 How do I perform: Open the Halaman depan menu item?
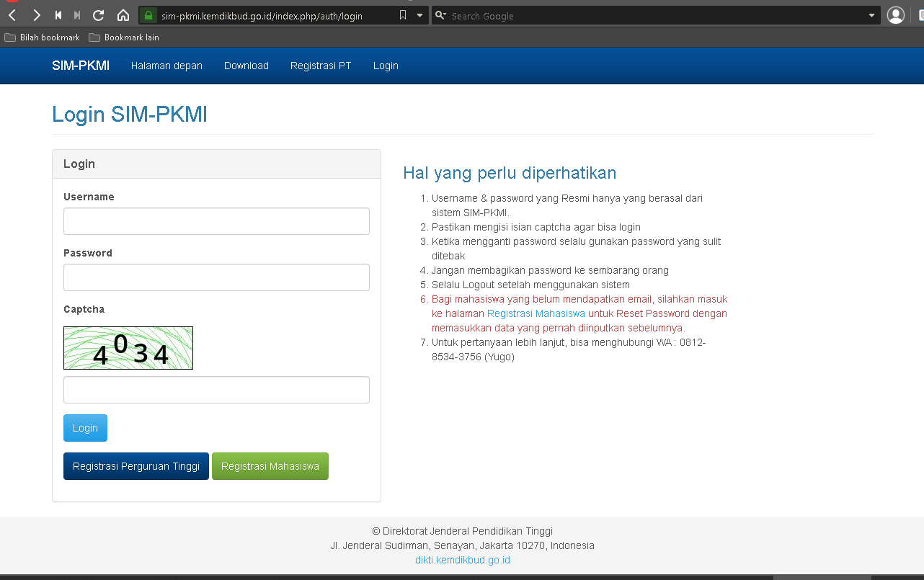166,66
